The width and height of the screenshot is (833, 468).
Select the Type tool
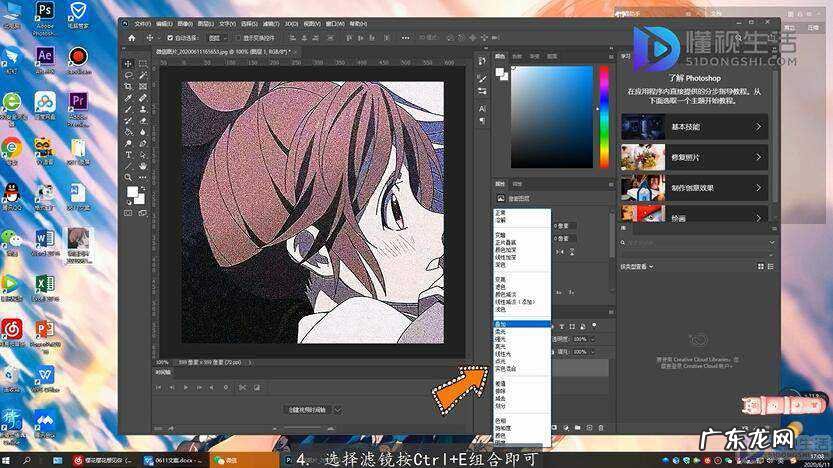128,155
